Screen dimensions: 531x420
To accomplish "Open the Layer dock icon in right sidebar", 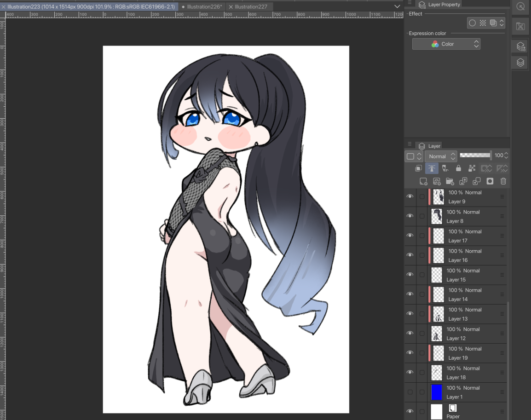I will [520, 62].
